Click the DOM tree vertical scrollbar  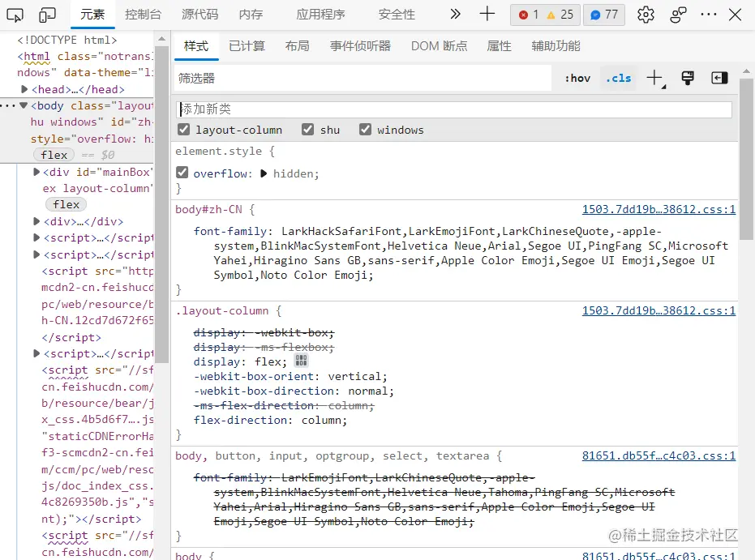coord(162,204)
